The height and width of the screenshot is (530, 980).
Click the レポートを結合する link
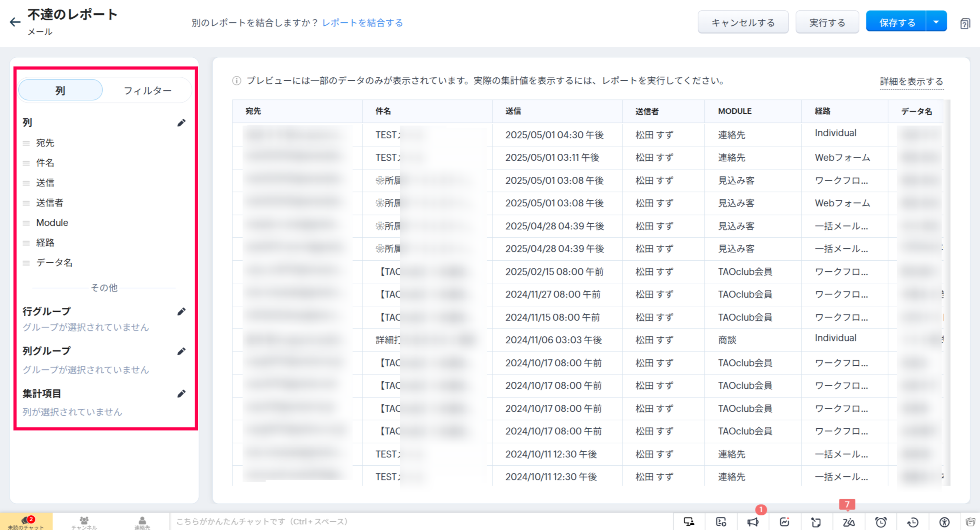click(362, 23)
